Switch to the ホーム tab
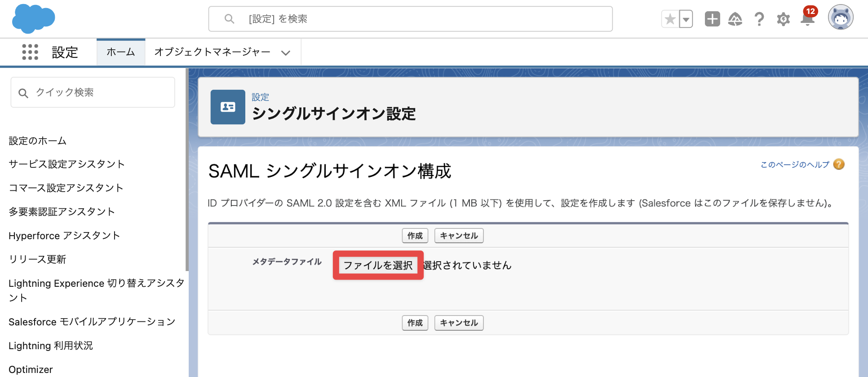Screen dimensions: 868x377 pyautogui.click(x=121, y=52)
